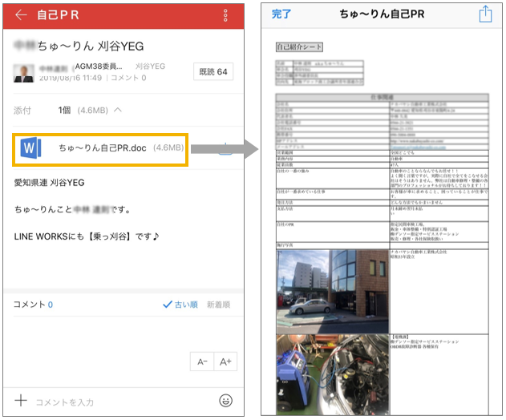Collapse the attachment list chevron
Viewport: 506px width, 420px height.
tap(118, 111)
